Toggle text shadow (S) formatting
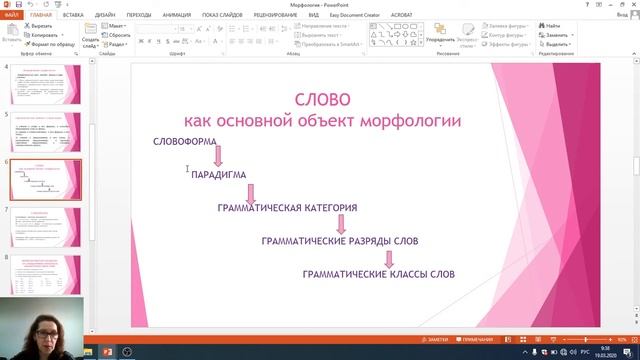 167,41
